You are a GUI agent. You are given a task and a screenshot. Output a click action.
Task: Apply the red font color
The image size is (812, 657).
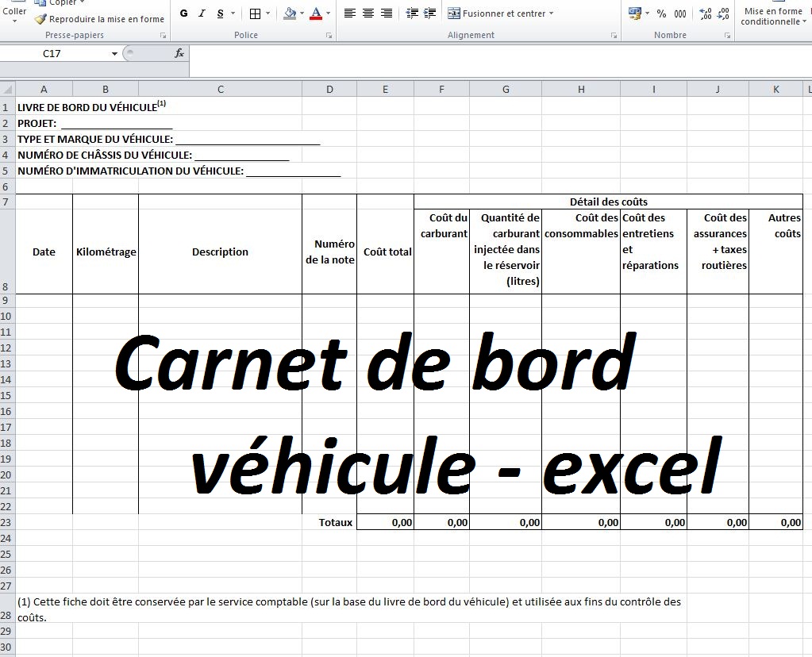point(316,13)
